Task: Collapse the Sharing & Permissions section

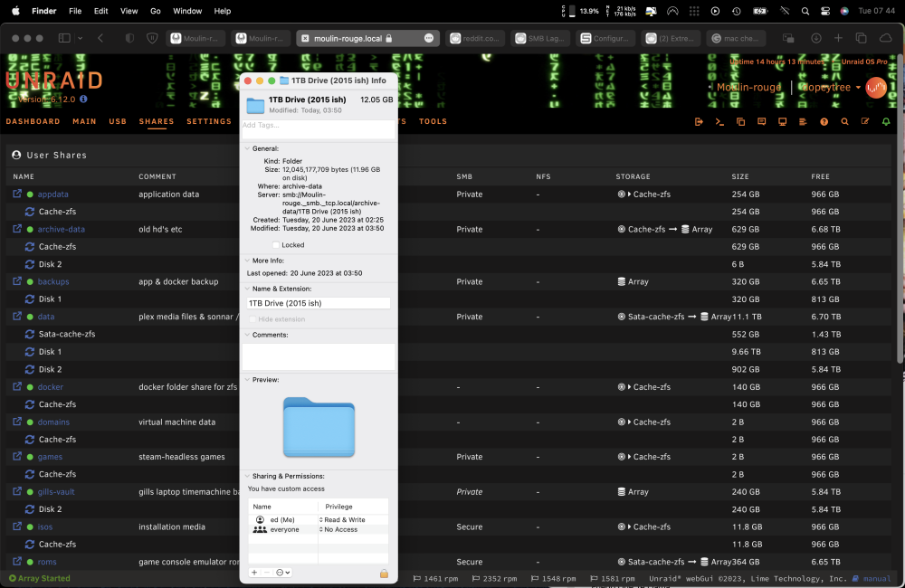Action: [x=247, y=476]
